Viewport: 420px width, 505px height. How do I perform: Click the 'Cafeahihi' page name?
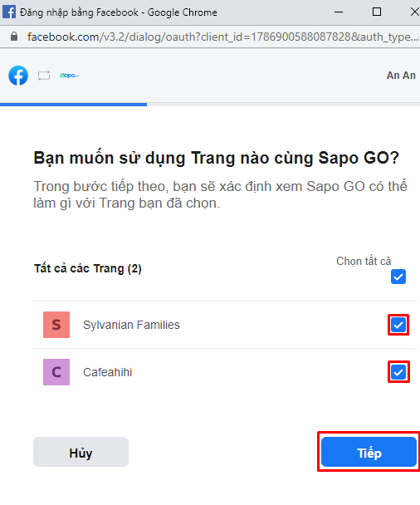tap(108, 372)
